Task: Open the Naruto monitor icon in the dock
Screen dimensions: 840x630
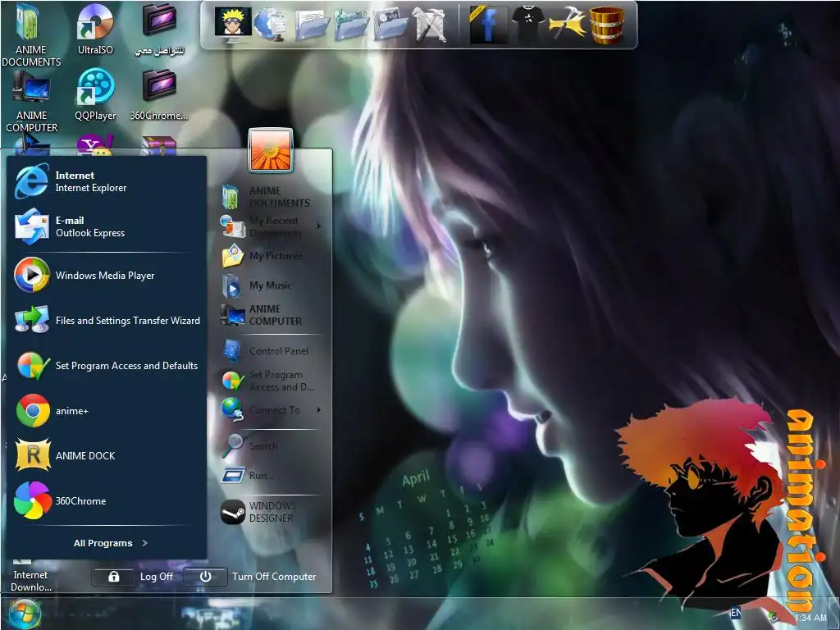Action: pos(232,24)
